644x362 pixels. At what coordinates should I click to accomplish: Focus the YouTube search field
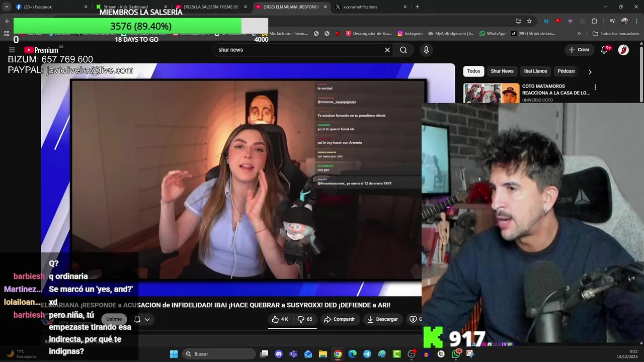click(299, 50)
